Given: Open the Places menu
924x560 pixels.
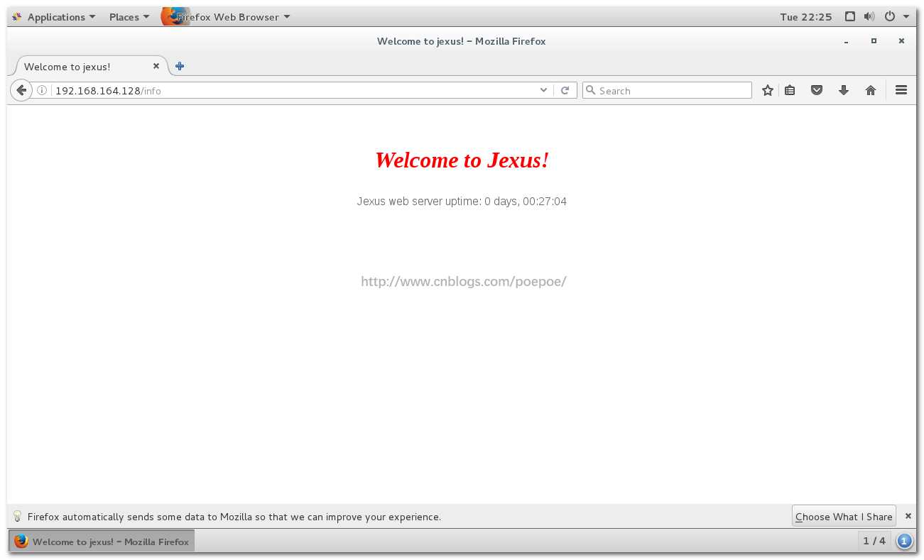Looking at the screenshot, I should 129,17.
